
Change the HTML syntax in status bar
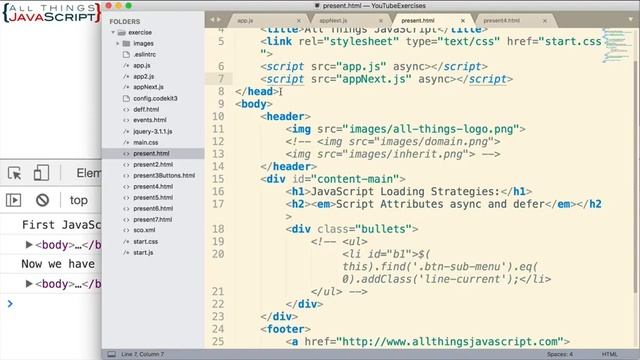coord(609,354)
